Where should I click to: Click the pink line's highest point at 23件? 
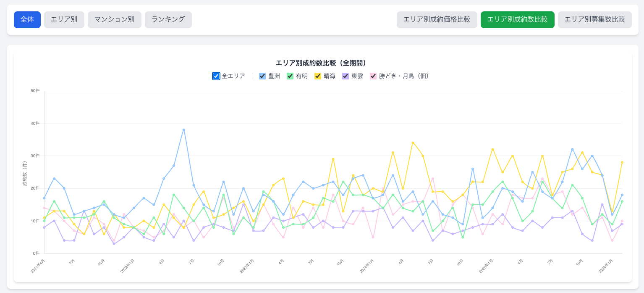pyautogui.click(x=433, y=179)
